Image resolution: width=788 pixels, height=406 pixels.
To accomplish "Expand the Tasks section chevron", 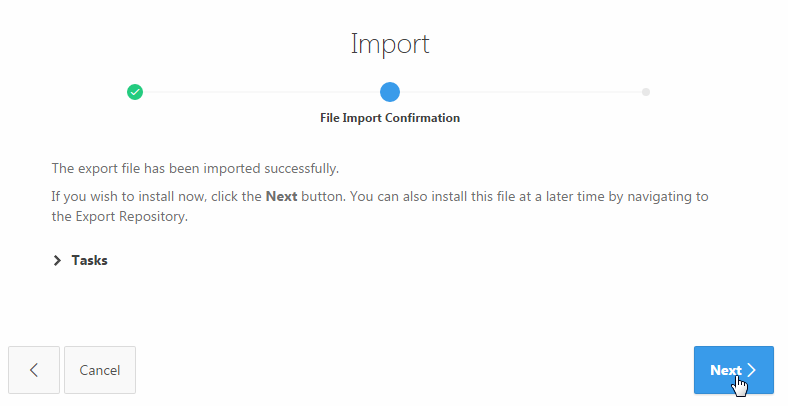I will pos(57,260).
